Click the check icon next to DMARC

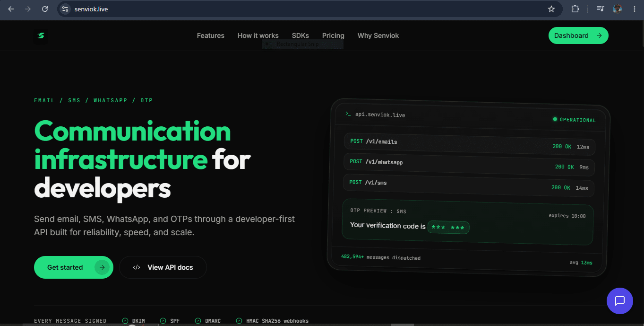pyautogui.click(x=197, y=321)
